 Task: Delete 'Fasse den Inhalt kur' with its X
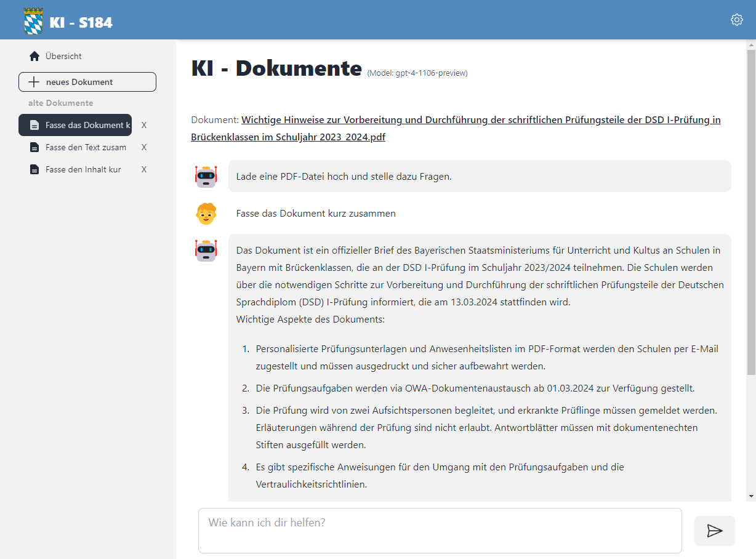coord(144,169)
